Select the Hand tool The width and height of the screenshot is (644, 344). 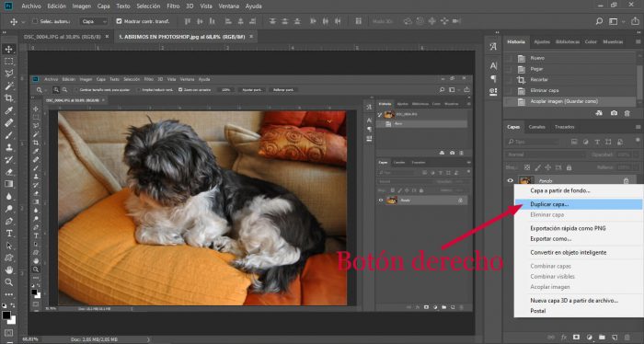(8, 270)
